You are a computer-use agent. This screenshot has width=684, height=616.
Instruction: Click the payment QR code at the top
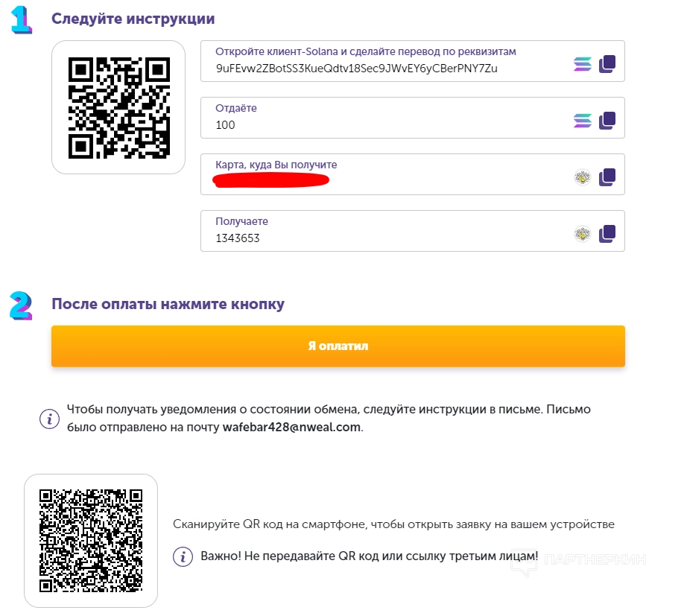click(x=118, y=107)
